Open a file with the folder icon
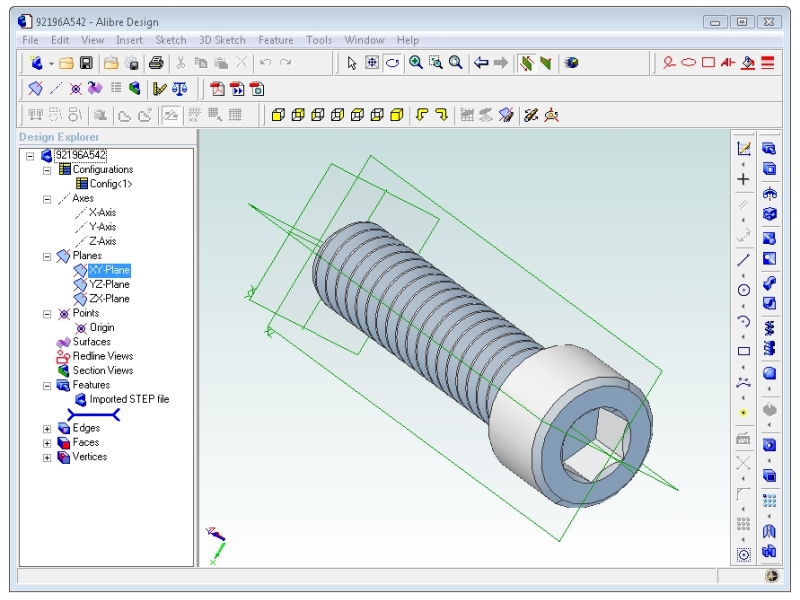The image size is (800, 600). click(66, 63)
